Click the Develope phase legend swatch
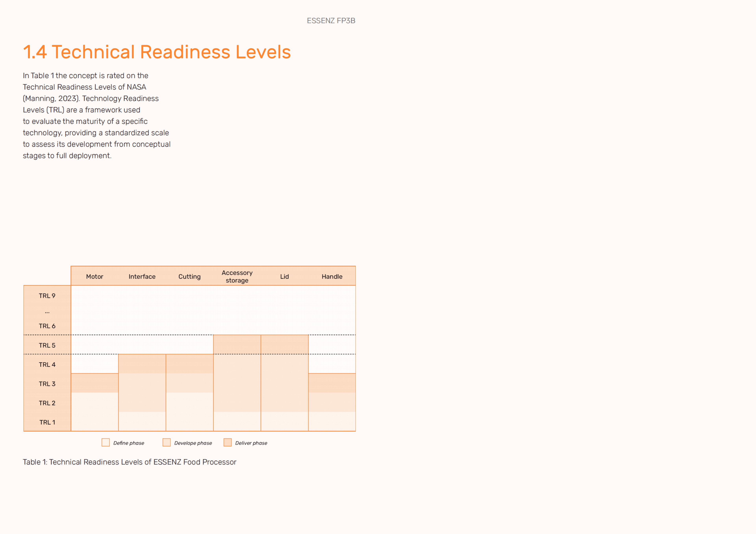756x534 pixels. click(167, 442)
